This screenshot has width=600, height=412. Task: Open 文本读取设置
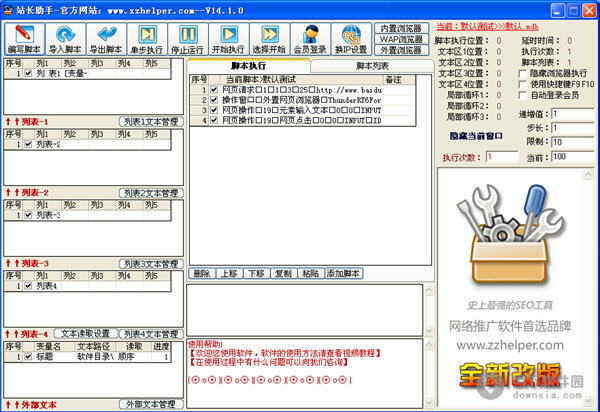point(86,334)
